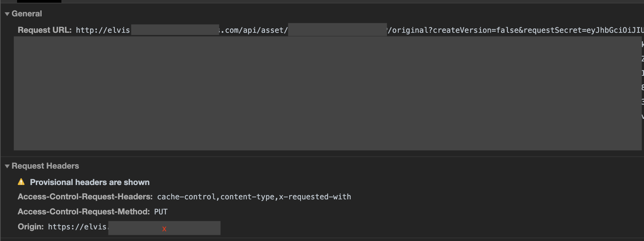Click the Request URL label
This screenshot has height=241, width=644.
point(44,30)
